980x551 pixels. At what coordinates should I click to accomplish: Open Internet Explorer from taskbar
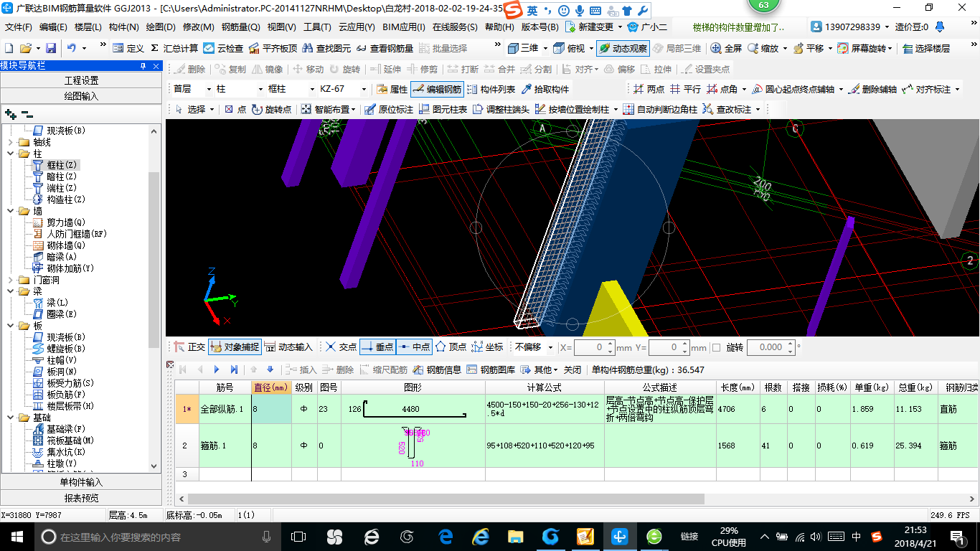pos(480,537)
